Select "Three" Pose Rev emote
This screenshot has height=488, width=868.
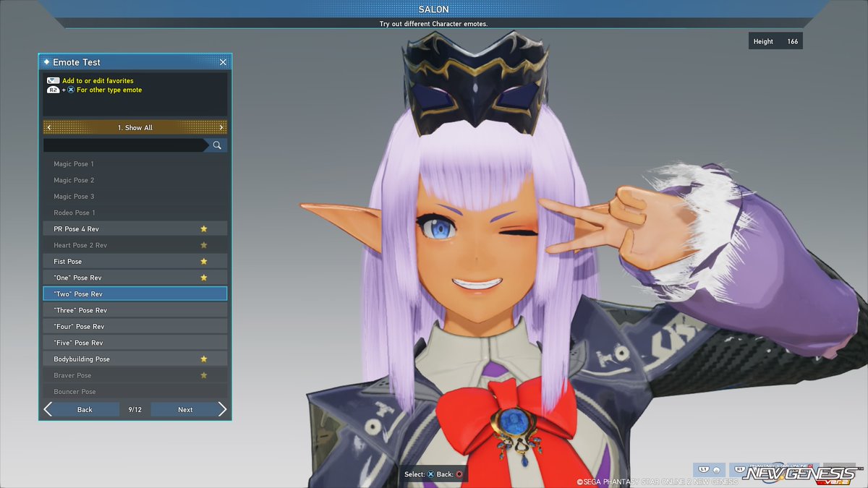click(135, 310)
